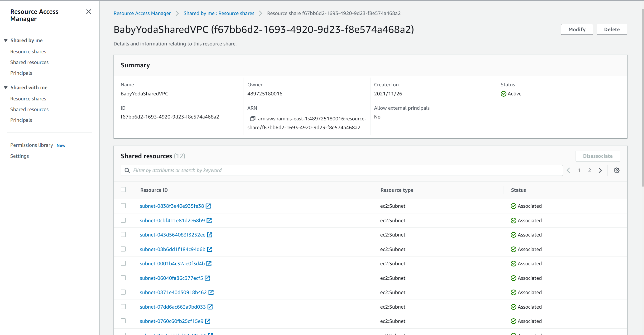The height and width of the screenshot is (335, 644).
Task: Check the box for subnet-0001b4c32ae0f3d4b
Action: point(123,263)
